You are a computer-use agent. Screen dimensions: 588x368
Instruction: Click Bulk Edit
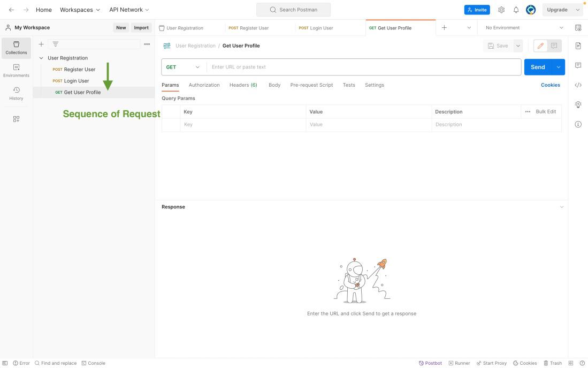tap(546, 111)
